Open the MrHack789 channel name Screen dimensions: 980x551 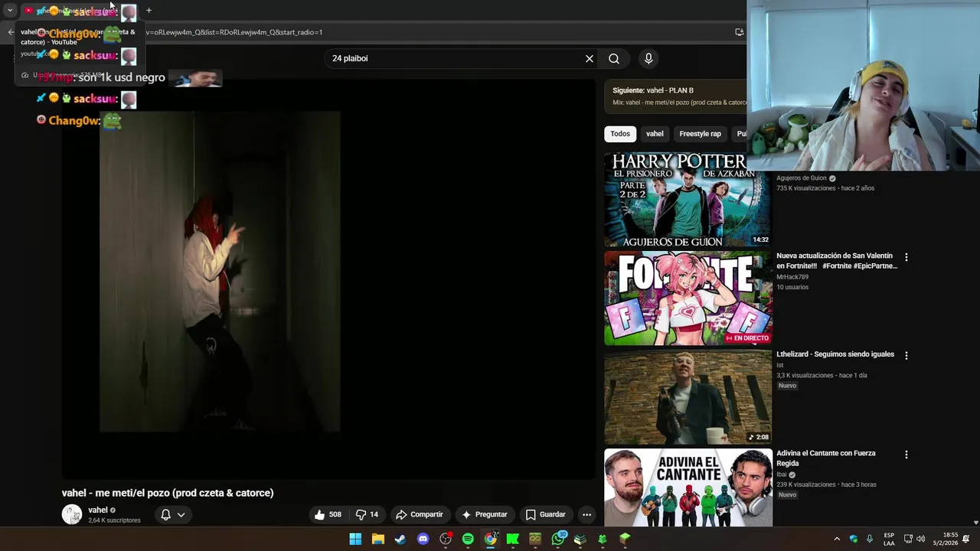792,277
